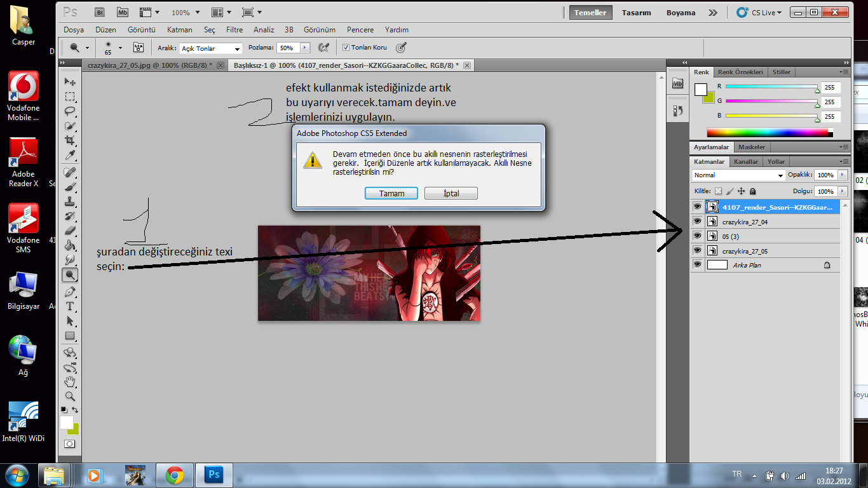
Task: Open the Opaklık opacity slider arrow
Action: (x=843, y=175)
